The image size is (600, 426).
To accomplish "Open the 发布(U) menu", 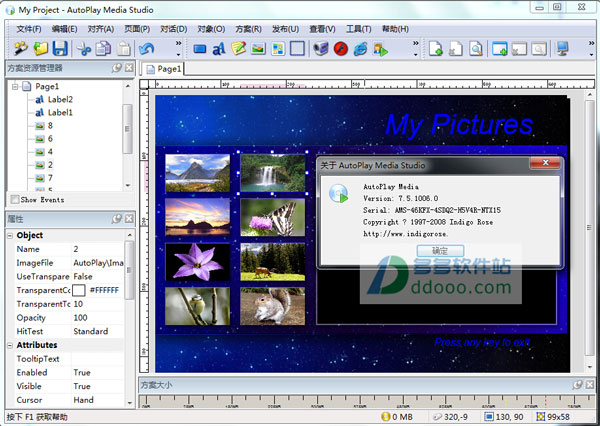I will (x=285, y=29).
